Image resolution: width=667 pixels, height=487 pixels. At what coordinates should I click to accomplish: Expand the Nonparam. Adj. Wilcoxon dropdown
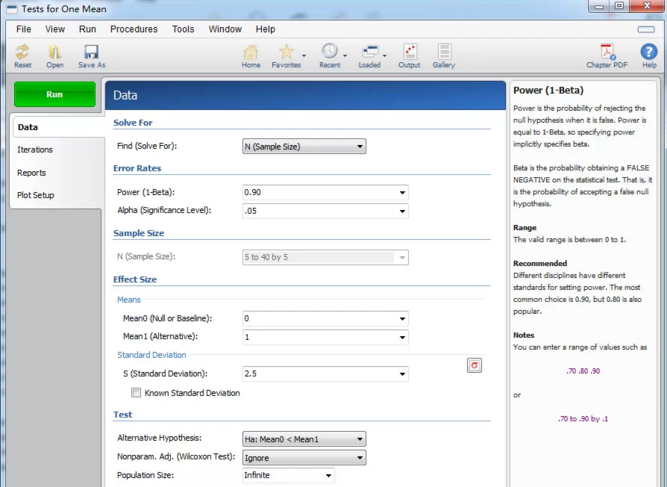pyautogui.click(x=304, y=458)
